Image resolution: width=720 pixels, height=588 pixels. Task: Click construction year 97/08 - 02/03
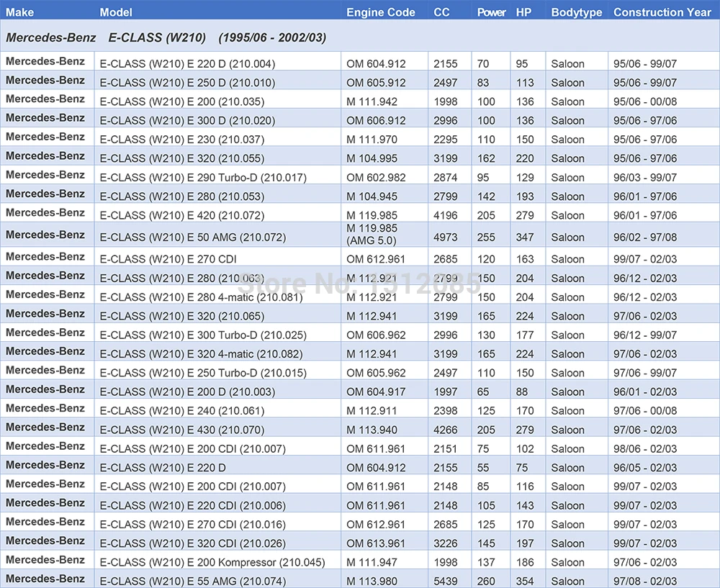pos(645,581)
